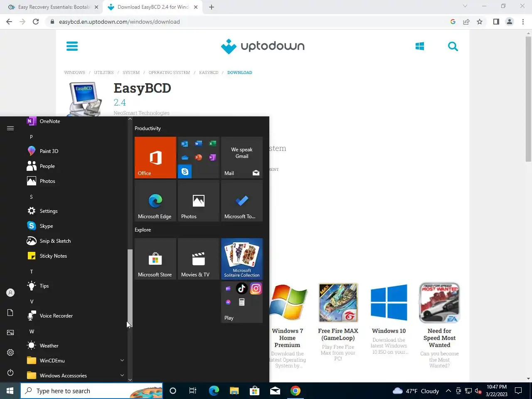
Task: Show hidden system tray icons
Action: click(448, 391)
